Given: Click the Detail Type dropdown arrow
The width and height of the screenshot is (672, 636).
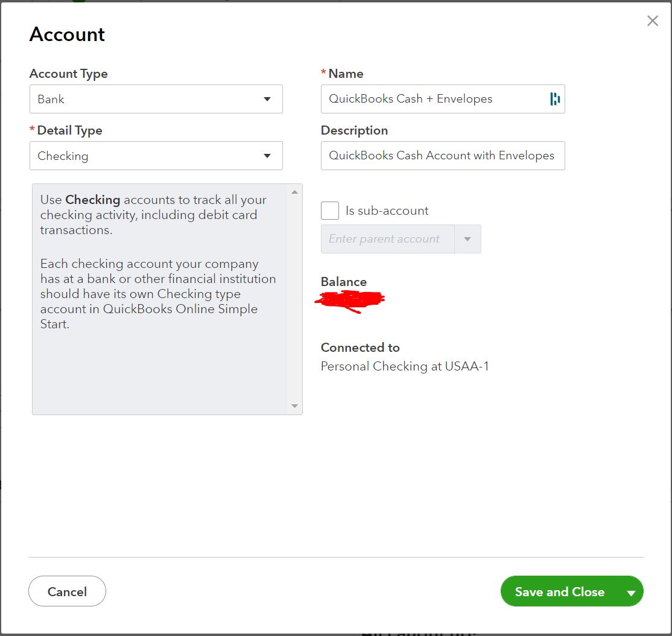Looking at the screenshot, I should (x=267, y=155).
